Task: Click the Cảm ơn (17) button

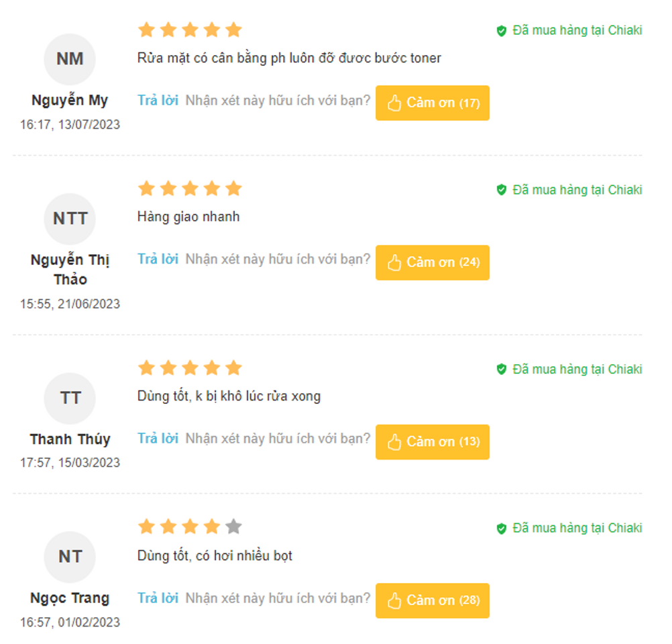Action: [x=433, y=103]
